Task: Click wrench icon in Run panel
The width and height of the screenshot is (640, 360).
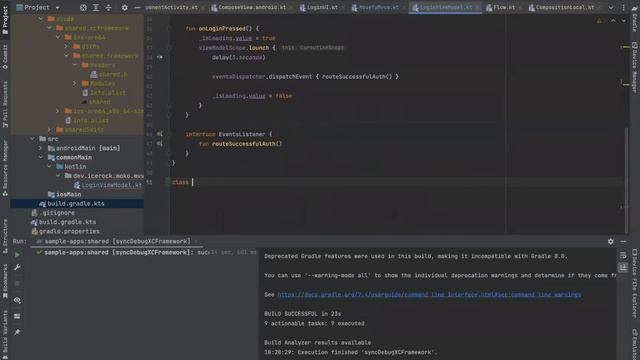Action: [x=17, y=267]
